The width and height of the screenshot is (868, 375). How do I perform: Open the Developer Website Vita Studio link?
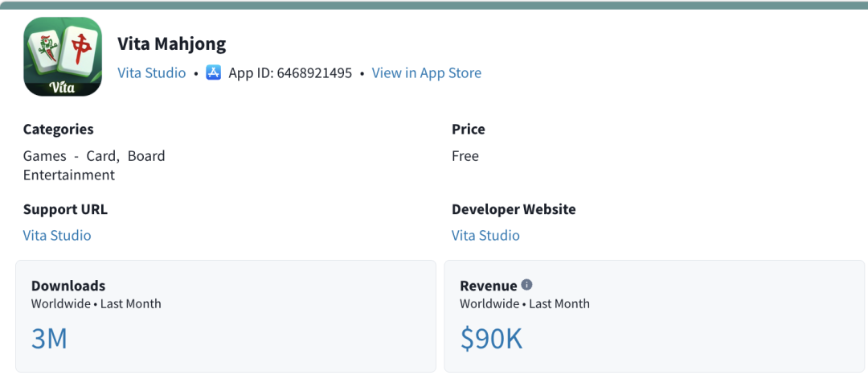485,236
